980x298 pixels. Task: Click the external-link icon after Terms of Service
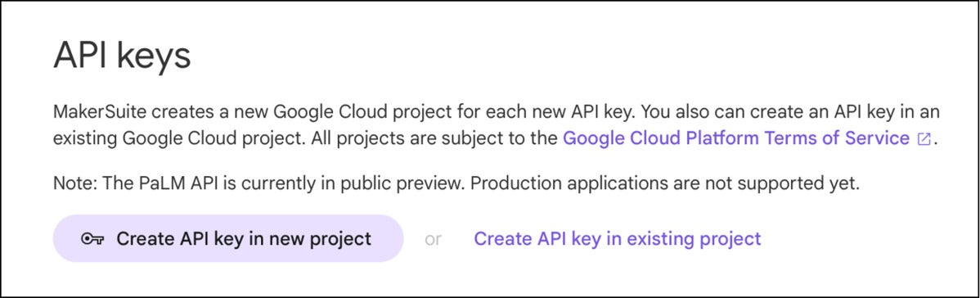coord(923,139)
